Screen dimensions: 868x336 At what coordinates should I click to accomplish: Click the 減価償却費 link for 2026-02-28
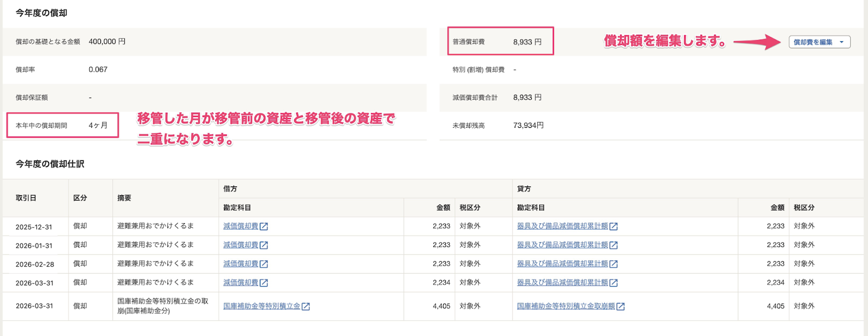point(241,264)
